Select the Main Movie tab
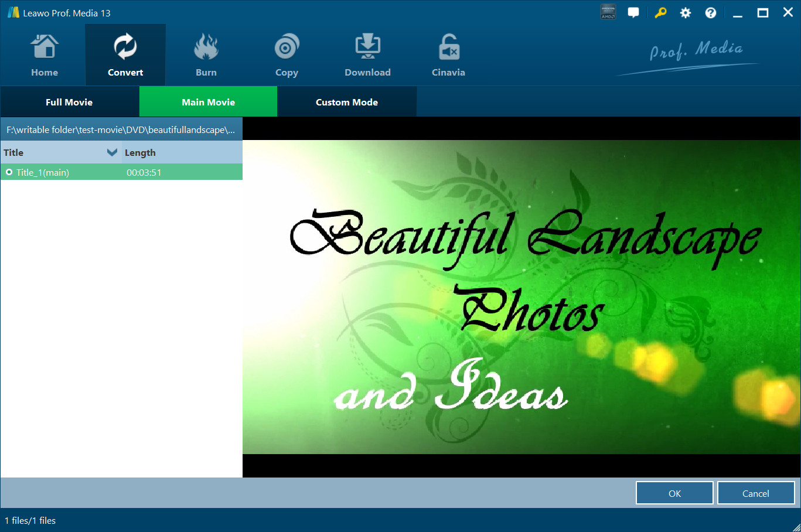The image size is (801, 532). pyautogui.click(x=208, y=102)
